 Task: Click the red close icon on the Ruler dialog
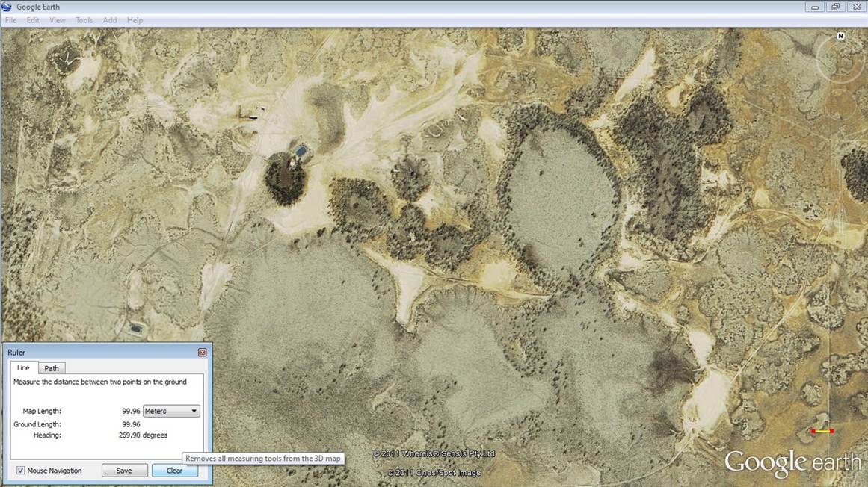[x=203, y=352]
